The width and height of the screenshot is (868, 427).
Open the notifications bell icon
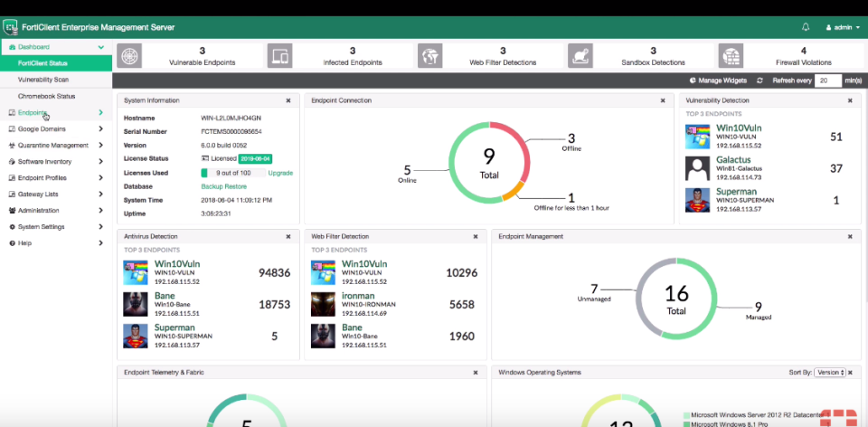(x=806, y=27)
